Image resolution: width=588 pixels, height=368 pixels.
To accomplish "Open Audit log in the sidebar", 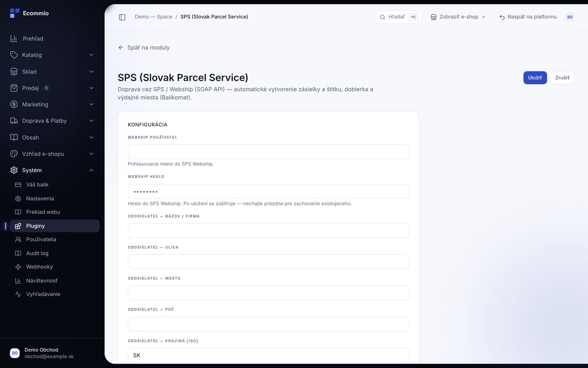I will click(x=55, y=253).
